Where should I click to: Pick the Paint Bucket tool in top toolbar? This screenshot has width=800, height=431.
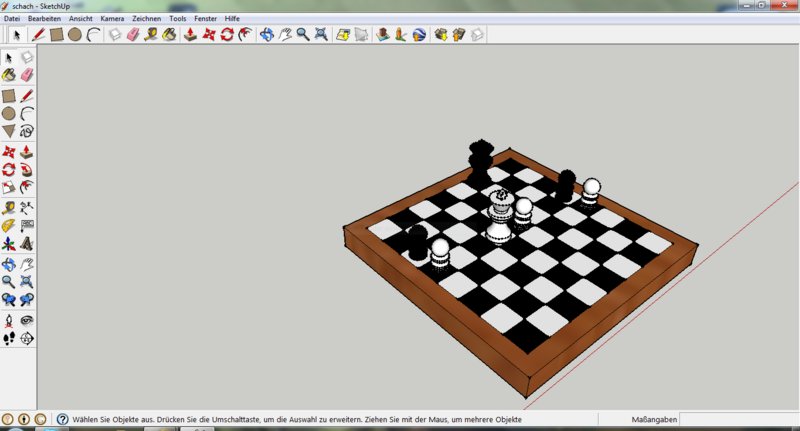tap(168, 35)
